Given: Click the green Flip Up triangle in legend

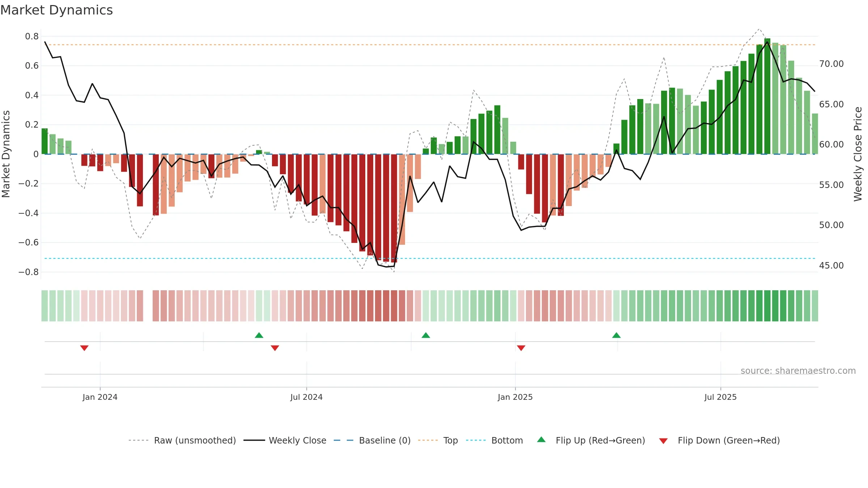Looking at the screenshot, I should [541, 440].
